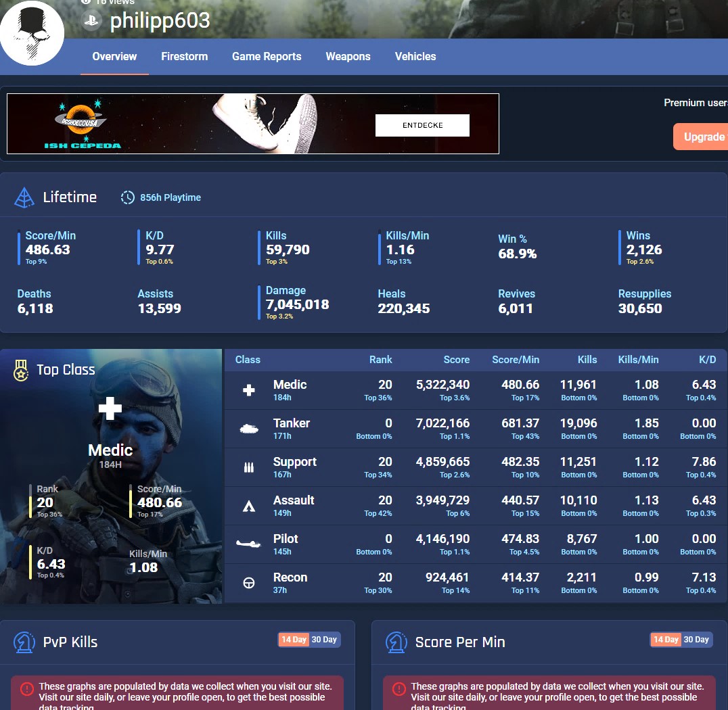
Task: Select 14 Day for Score Per Min
Action: click(x=666, y=639)
